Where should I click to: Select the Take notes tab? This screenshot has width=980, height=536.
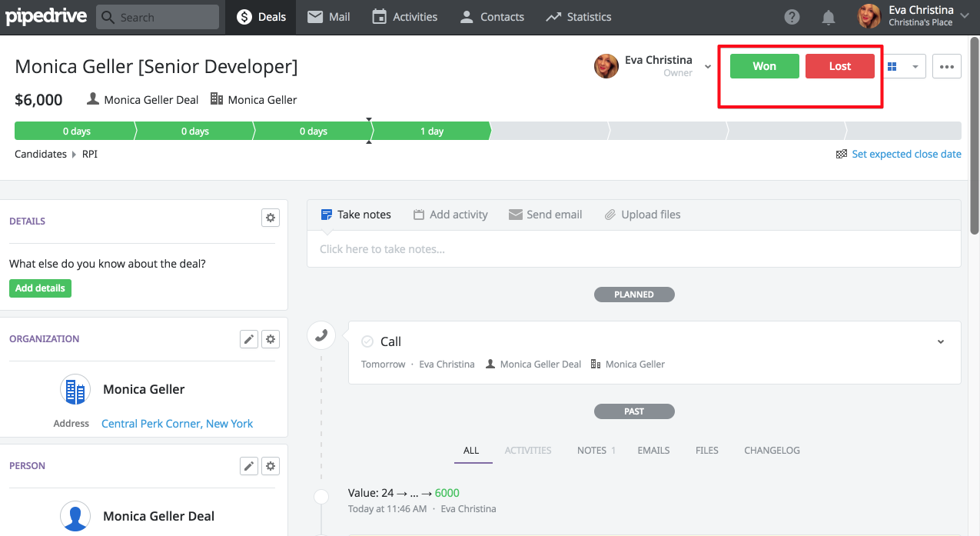356,215
